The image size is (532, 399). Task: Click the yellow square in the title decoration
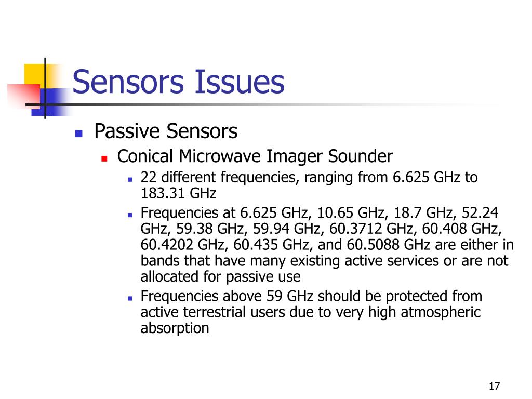(35, 75)
